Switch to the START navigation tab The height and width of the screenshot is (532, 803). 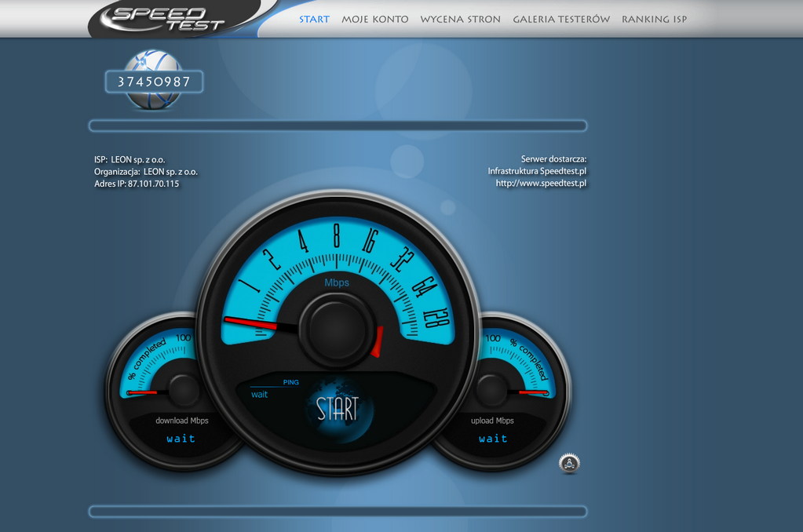pos(314,19)
